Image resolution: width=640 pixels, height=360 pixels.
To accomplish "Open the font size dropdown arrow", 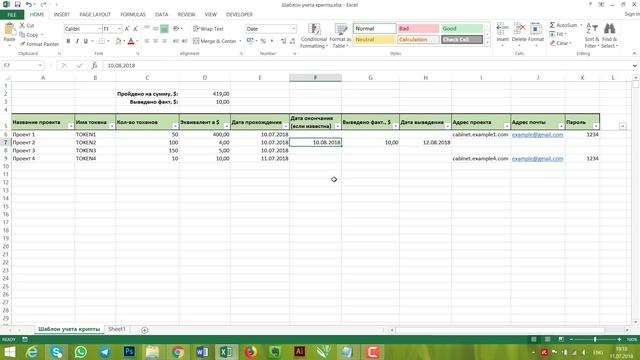I will tap(119, 29).
